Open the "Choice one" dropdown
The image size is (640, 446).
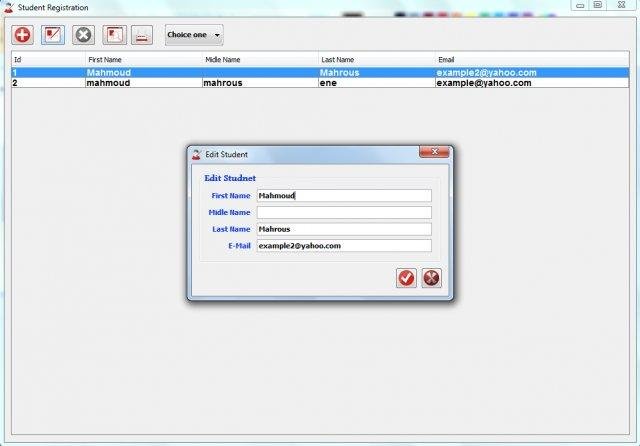194,35
